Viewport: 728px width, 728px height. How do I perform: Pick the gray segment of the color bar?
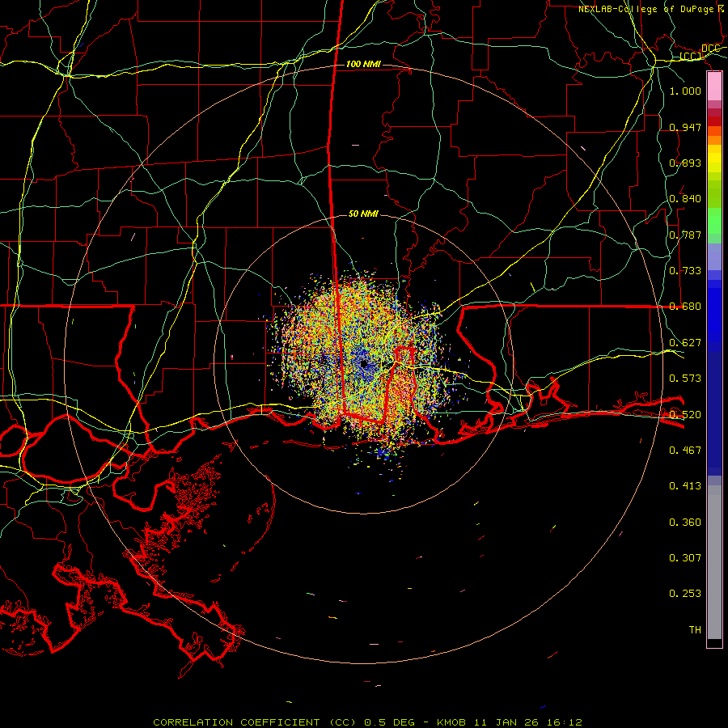point(714,562)
